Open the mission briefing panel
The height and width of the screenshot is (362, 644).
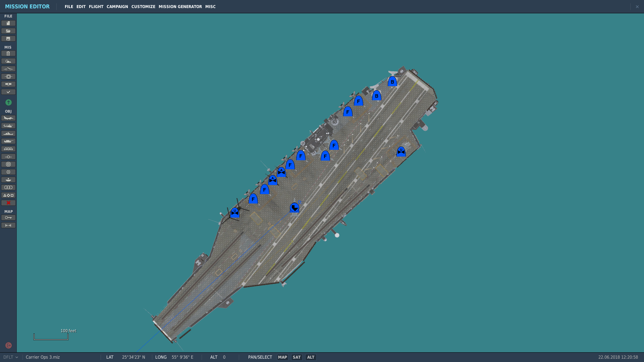tap(8, 53)
